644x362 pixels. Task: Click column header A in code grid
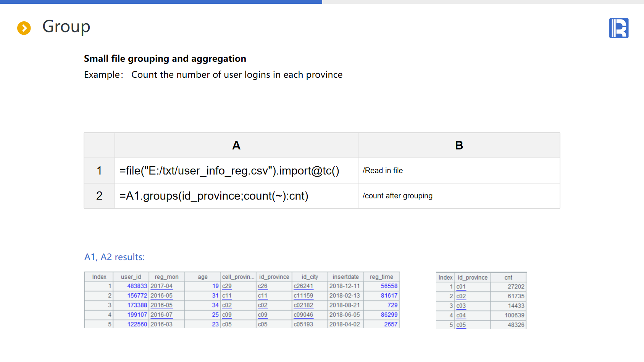pyautogui.click(x=236, y=145)
